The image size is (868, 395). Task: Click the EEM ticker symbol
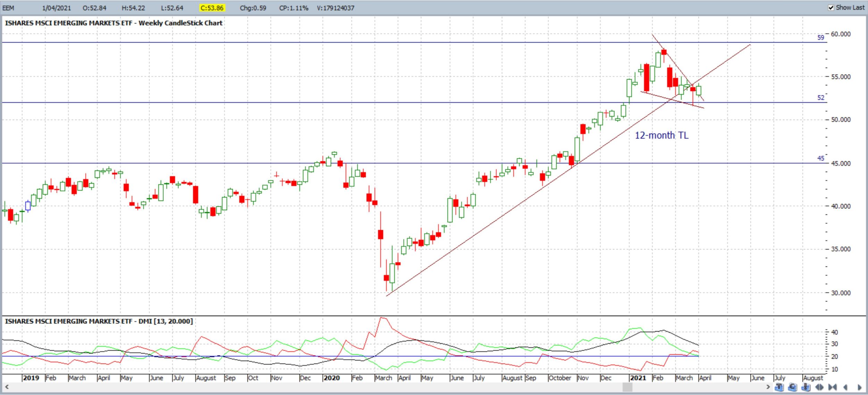click(x=8, y=8)
